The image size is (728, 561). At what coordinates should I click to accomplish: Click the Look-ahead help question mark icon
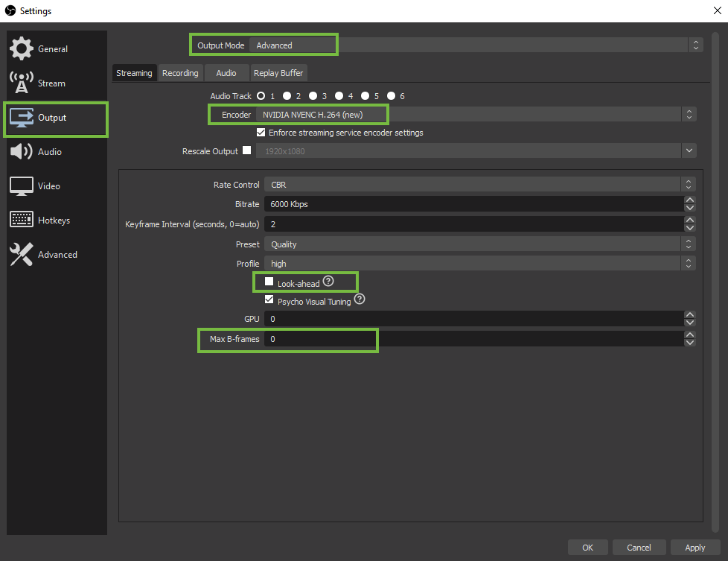(328, 282)
